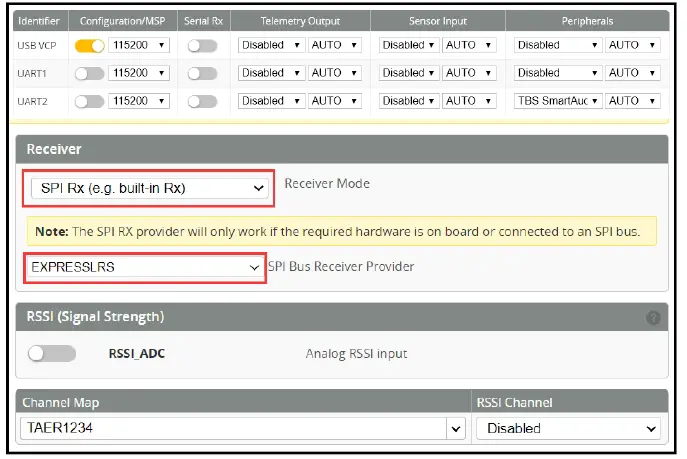Toggle USB VCP Configuration/MSP switch
The height and width of the screenshot is (459, 687).
pos(89,46)
